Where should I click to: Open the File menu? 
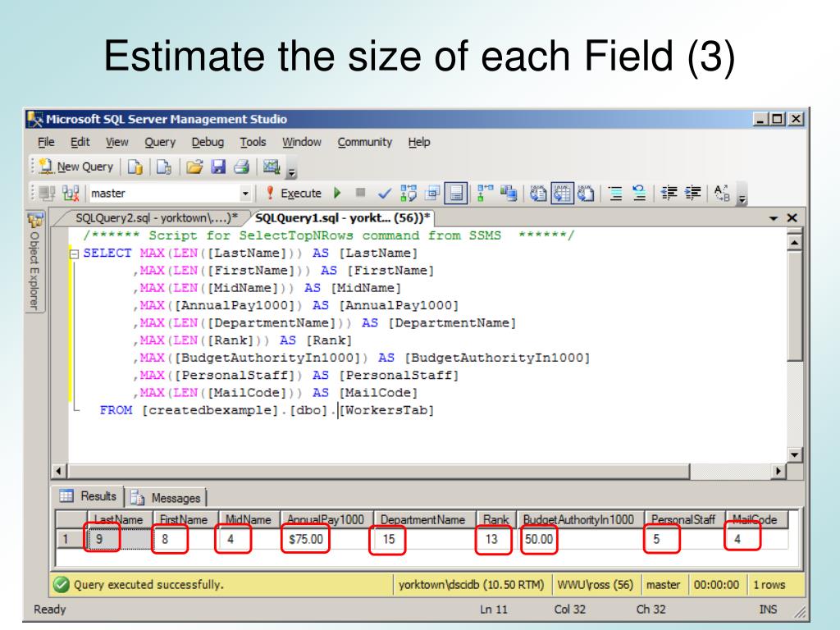(x=46, y=142)
